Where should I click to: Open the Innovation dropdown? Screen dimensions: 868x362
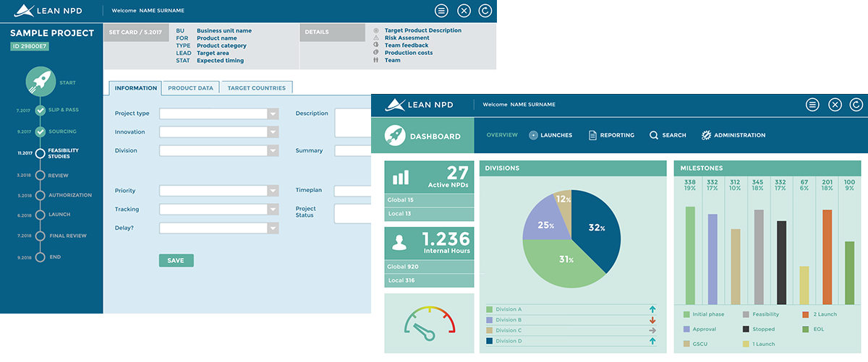coord(273,132)
